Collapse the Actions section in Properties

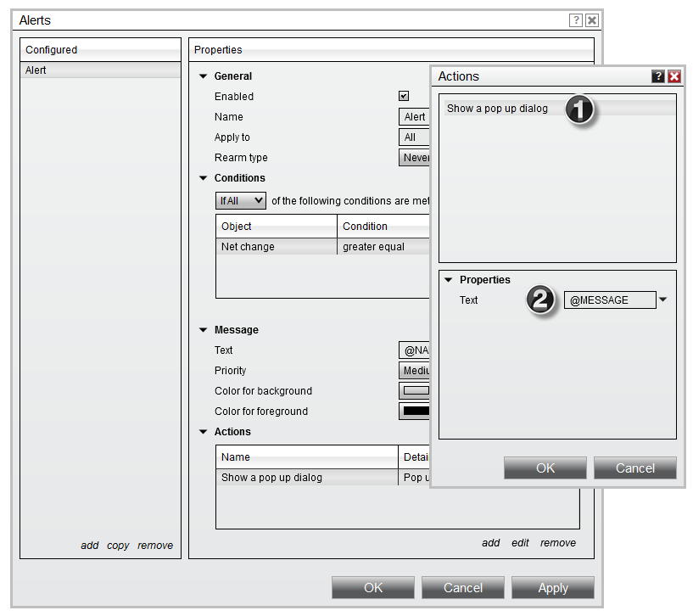tap(203, 432)
